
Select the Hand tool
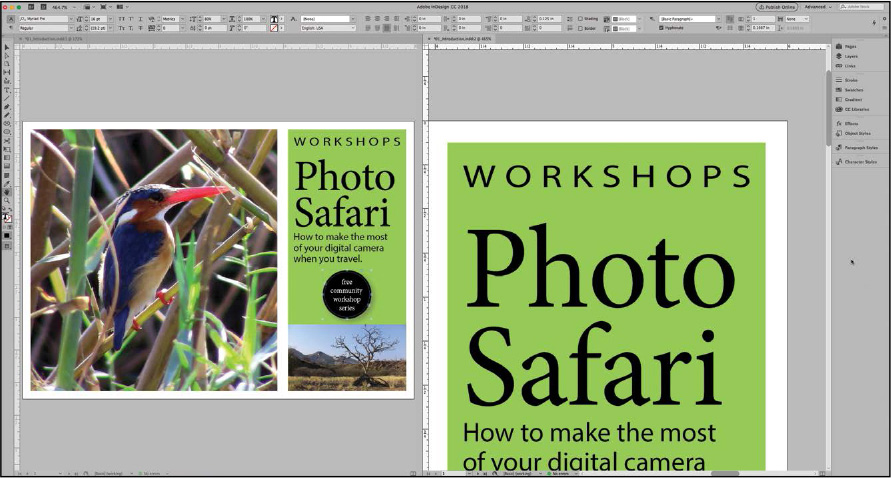(x=7, y=192)
